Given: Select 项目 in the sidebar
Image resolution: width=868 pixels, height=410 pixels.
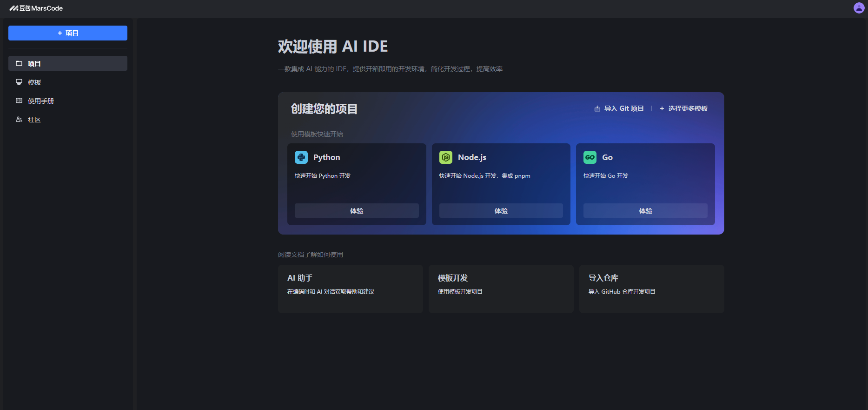Looking at the screenshot, I should point(68,63).
